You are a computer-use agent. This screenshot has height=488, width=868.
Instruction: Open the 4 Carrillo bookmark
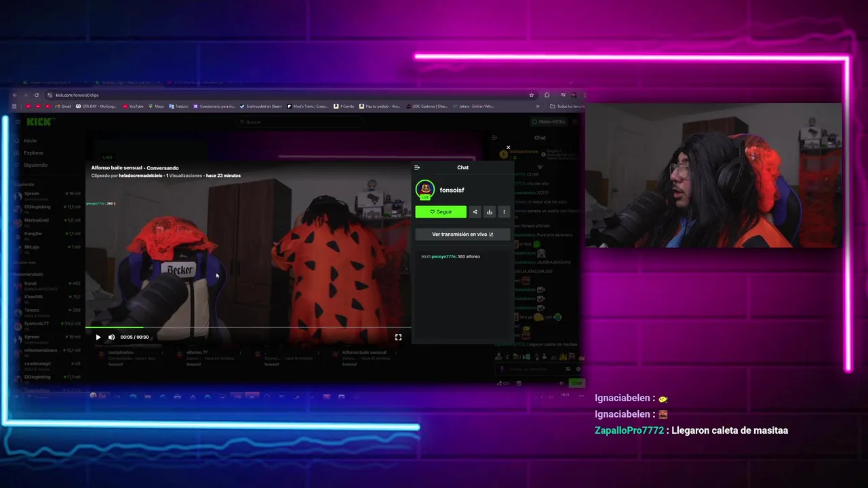click(x=344, y=106)
